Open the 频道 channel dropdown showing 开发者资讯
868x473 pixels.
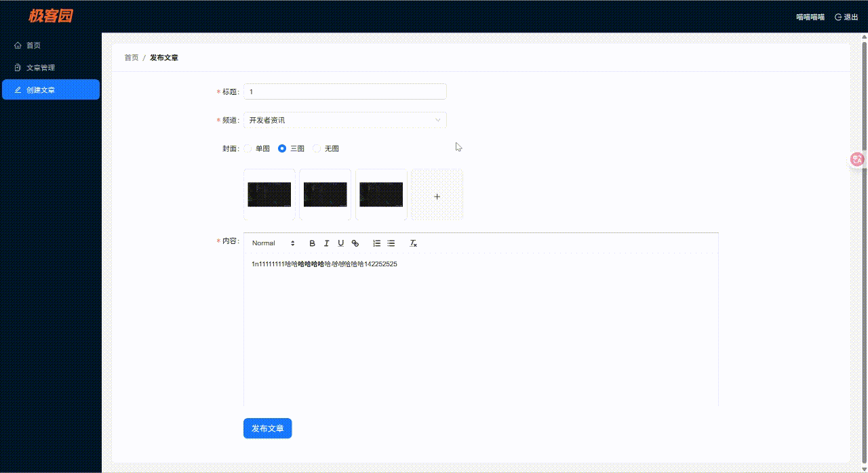pyautogui.click(x=344, y=120)
